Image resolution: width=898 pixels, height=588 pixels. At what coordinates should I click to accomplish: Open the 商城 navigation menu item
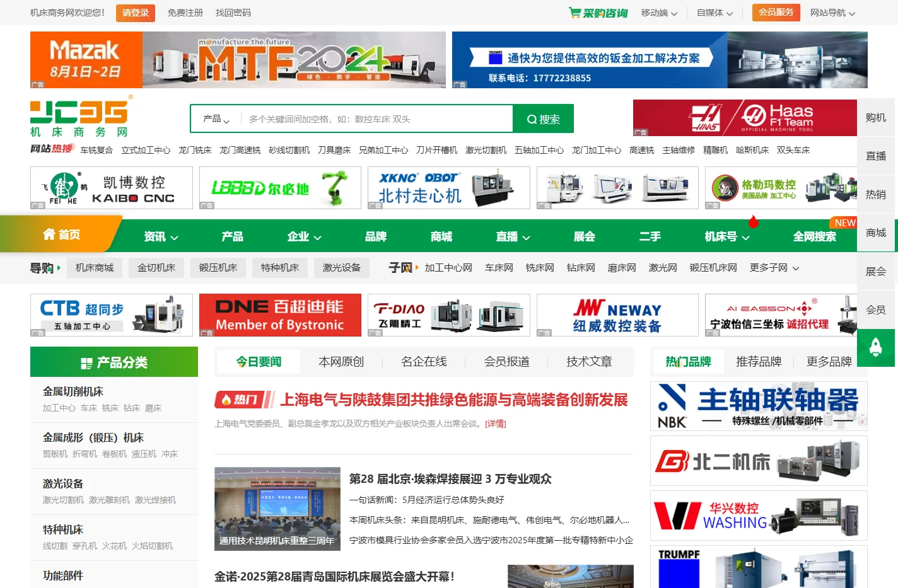(x=441, y=236)
